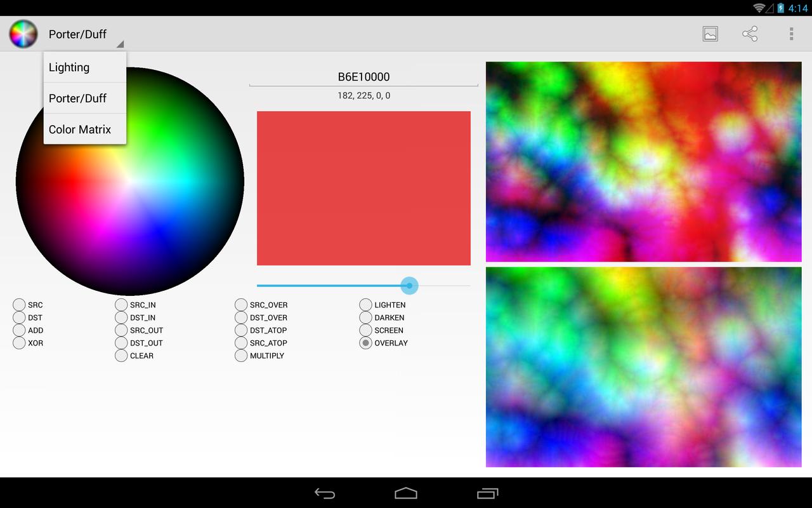Screen dimensions: 812x508
Task: Tap the share icon in the action bar
Action: click(x=750, y=34)
